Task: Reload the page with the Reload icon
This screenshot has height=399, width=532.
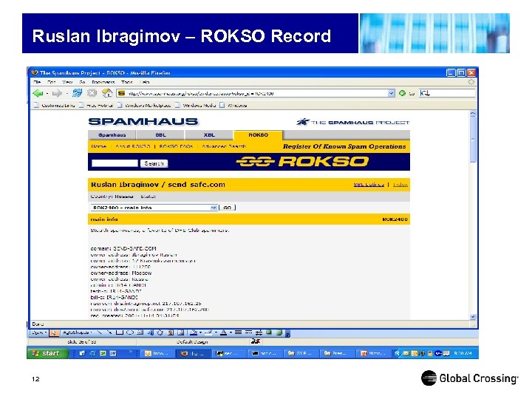Action: pyautogui.click(x=77, y=93)
